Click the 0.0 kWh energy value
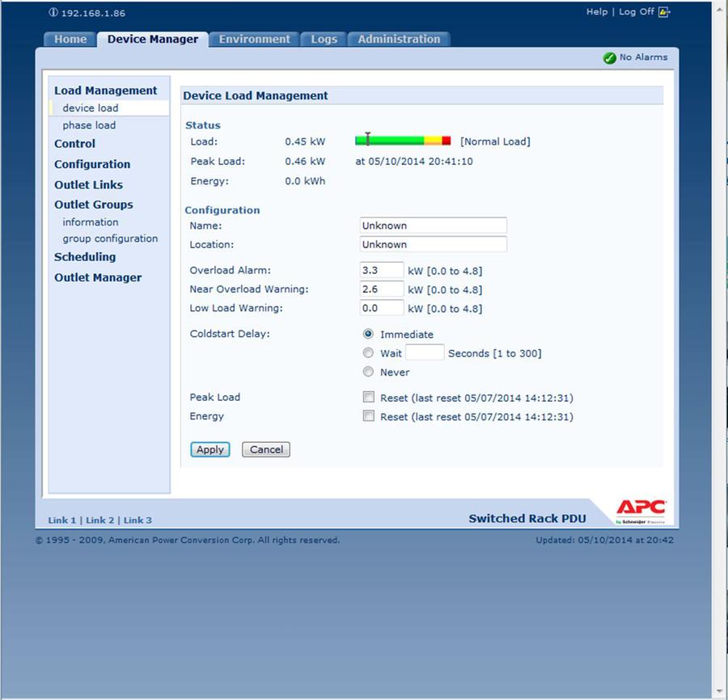728x700 pixels. coord(305,181)
